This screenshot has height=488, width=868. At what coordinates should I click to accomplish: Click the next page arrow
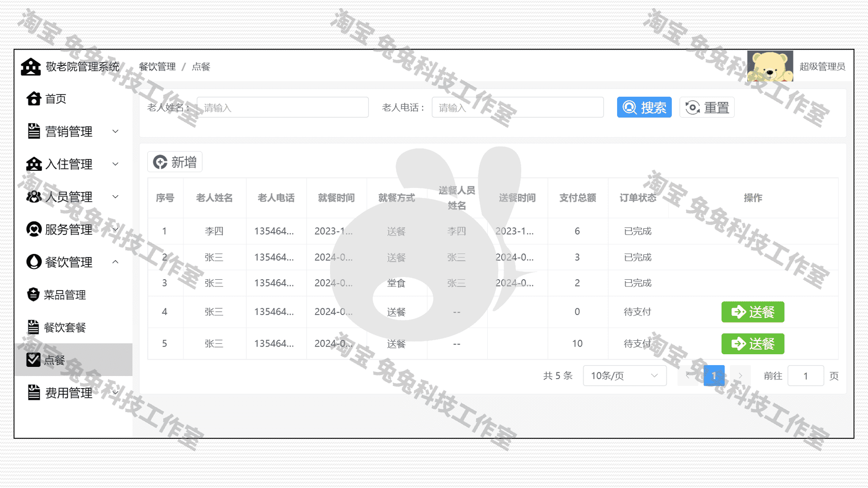pos(740,375)
